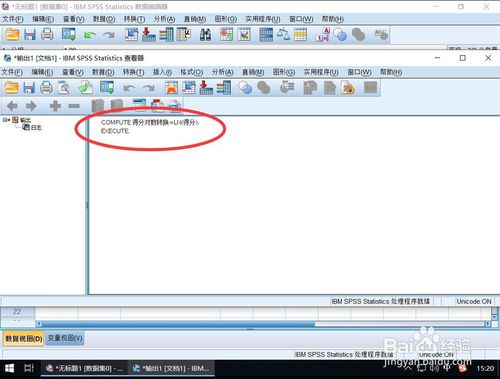The image size is (500, 379).
Task: Click the Go to Data editor icon
Action: coord(107,88)
